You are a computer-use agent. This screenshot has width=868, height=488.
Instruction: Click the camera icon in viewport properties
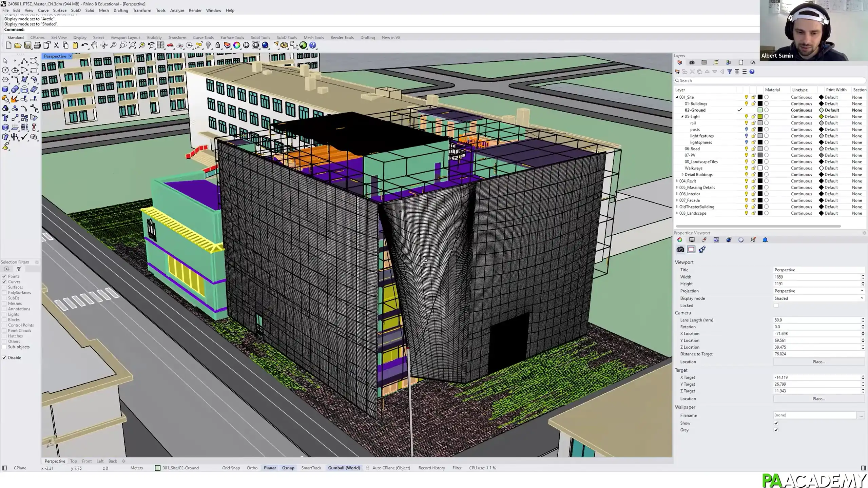click(680, 249)
